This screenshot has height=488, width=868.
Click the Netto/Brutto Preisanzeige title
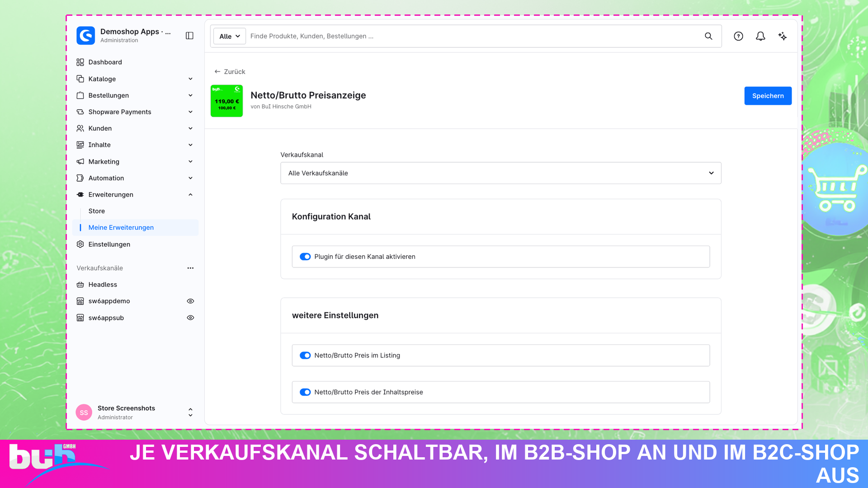coord(308,95)
